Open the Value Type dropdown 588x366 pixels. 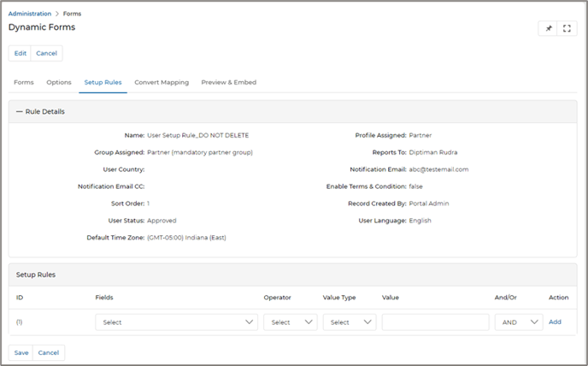click(x=350, y=322)
